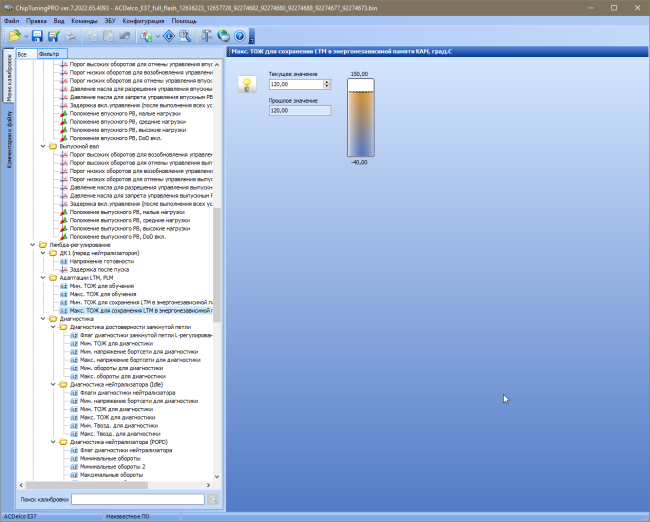Click the Save As floppy-with-pencil icon

(54, 36)
